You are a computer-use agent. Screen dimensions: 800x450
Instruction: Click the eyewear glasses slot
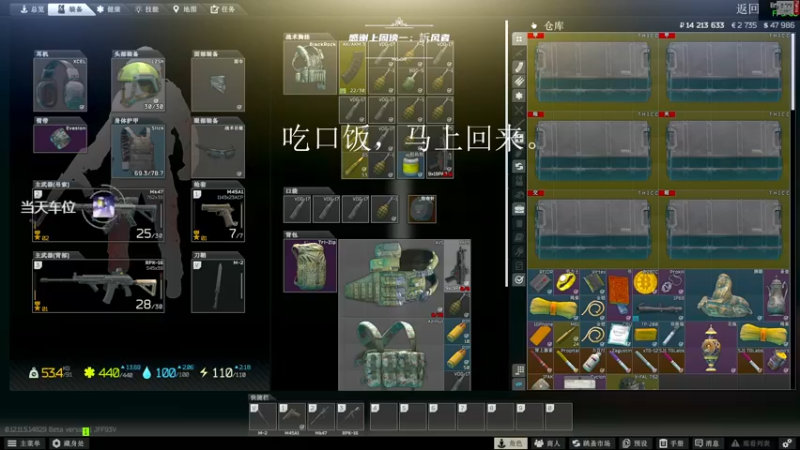point(218,152)
